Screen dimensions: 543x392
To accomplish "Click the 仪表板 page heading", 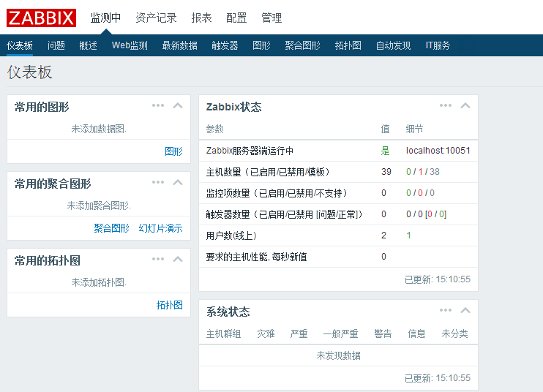I will coord(30,72).
